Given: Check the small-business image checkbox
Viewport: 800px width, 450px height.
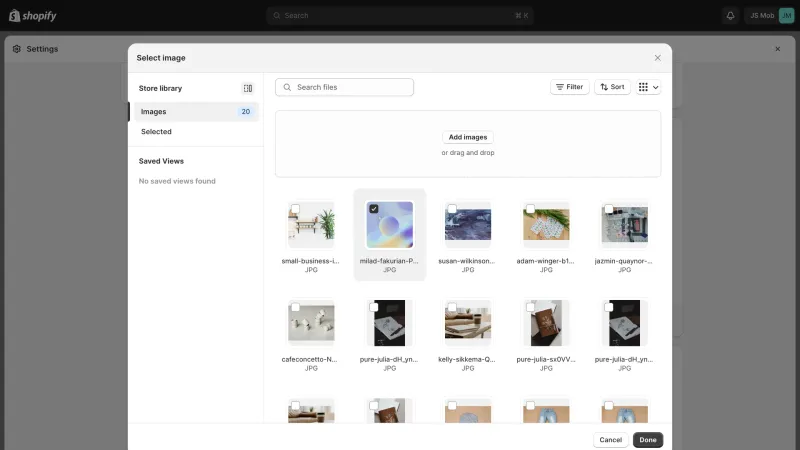Looking at the screenshot, I should pyautogui.click(x=295, y=209).
